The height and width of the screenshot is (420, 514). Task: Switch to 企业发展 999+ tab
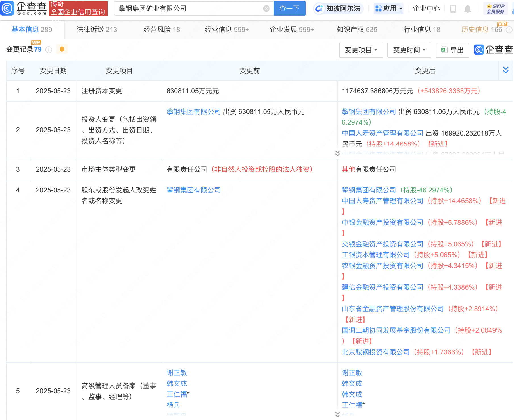(292, 30)
